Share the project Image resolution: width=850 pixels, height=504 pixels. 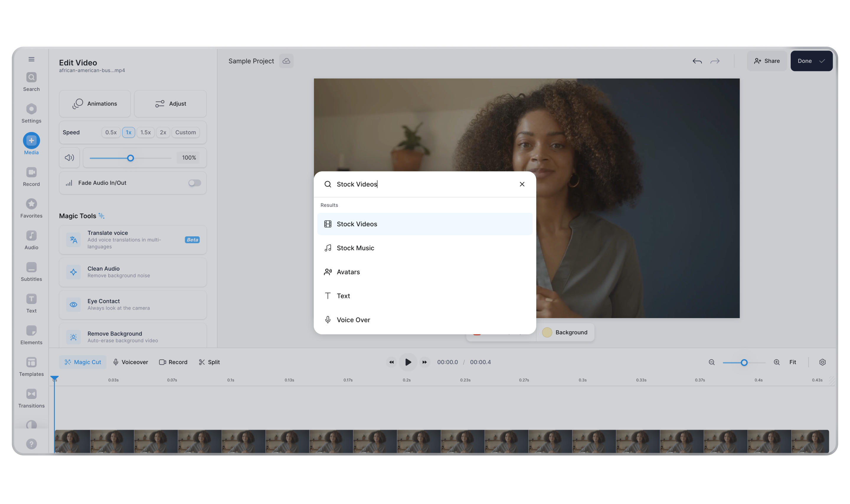(x=766, y=61)
